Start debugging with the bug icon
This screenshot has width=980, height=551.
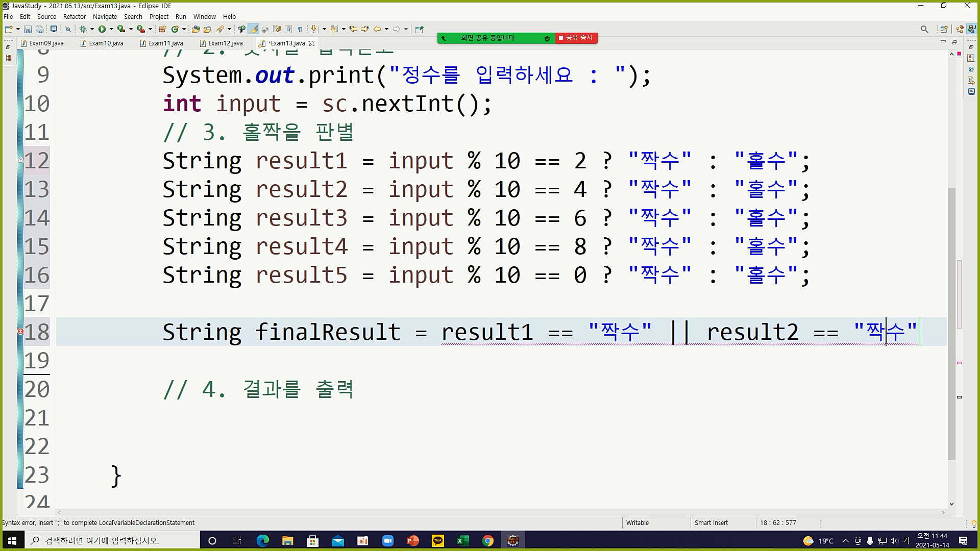pyautogui.click(x=83, y=29)
